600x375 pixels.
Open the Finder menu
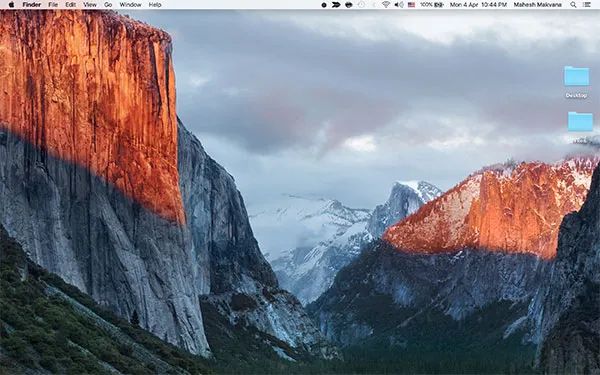click(32, 5)
